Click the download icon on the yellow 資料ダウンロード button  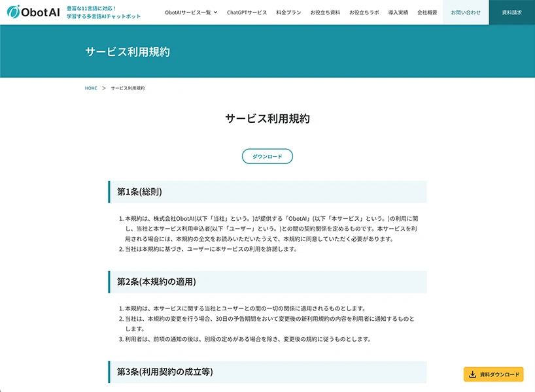point(472,374)
